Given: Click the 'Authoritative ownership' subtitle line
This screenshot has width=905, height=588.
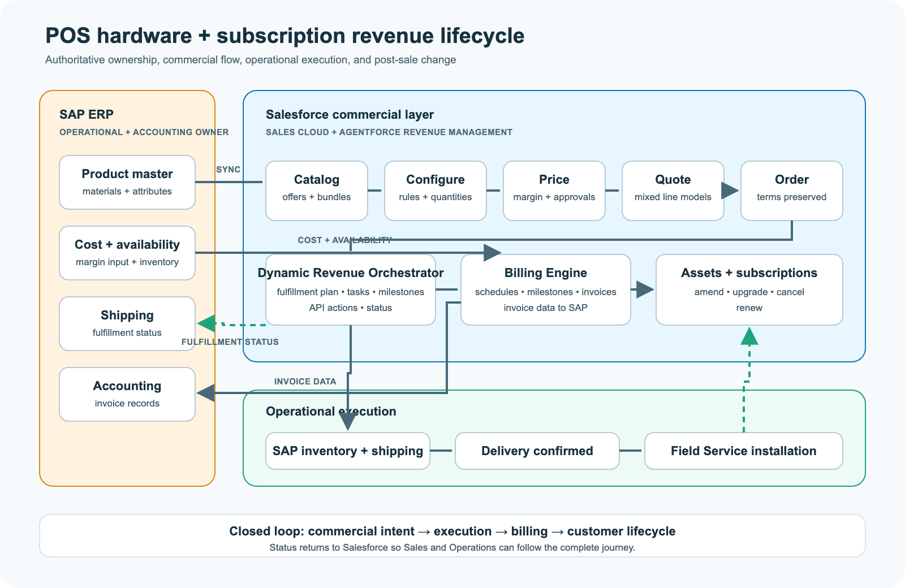Looking at the screenshot, I should point(251,60).
